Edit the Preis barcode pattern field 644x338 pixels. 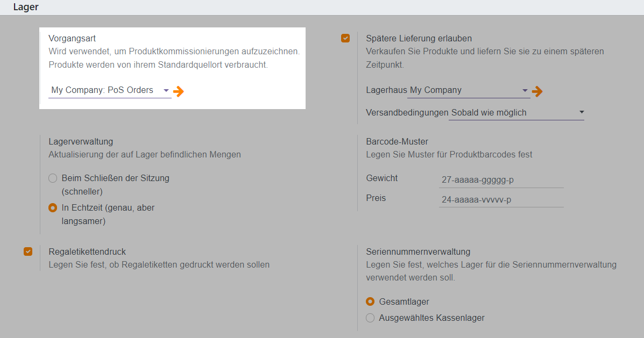click(x=500, y=200)
